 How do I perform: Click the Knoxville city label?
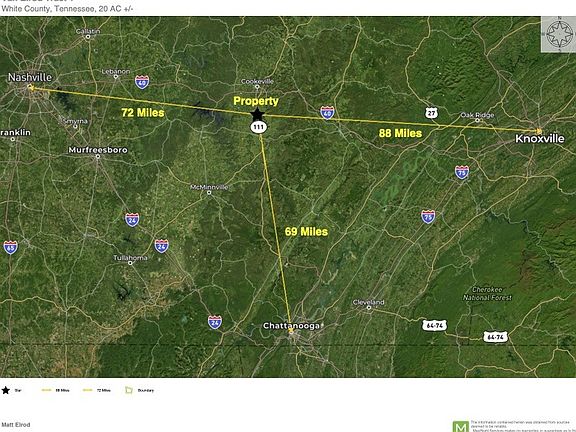(x=540, y=138)
